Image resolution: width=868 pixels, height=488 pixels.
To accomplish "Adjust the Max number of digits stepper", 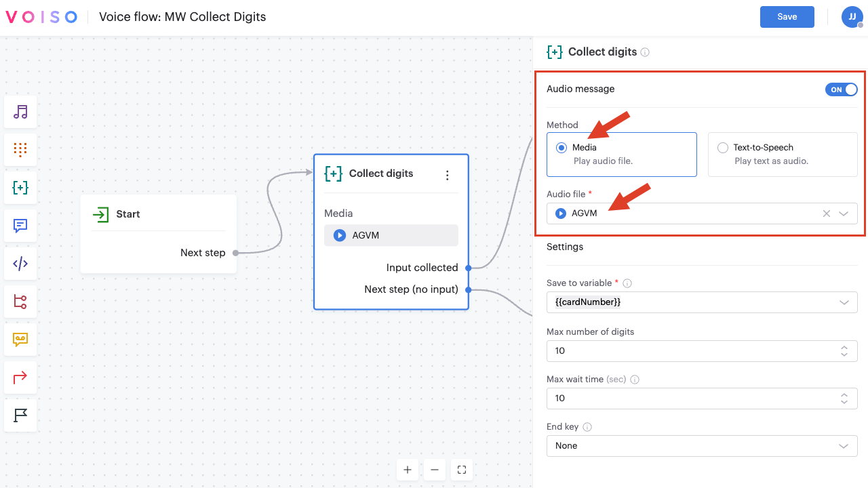I will pos(844,351).
